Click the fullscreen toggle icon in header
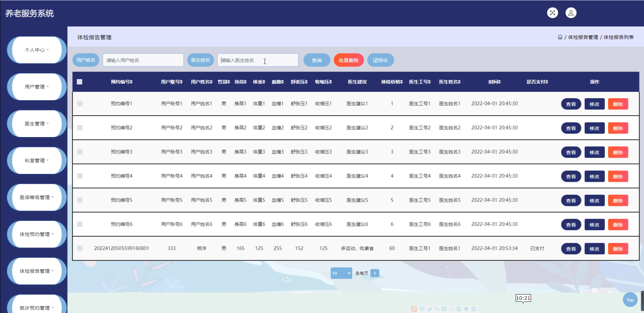This screenshot has height=313, width=644. [553, 13]
